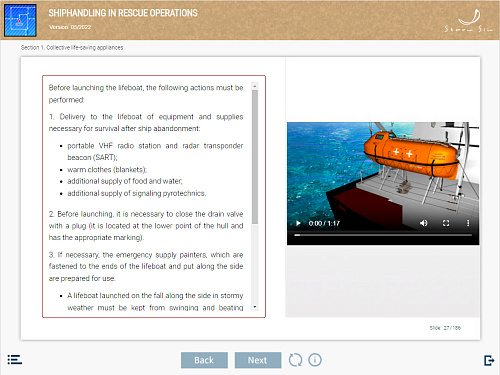
Task: Click the course logo in the header
Action: (20, 20)
